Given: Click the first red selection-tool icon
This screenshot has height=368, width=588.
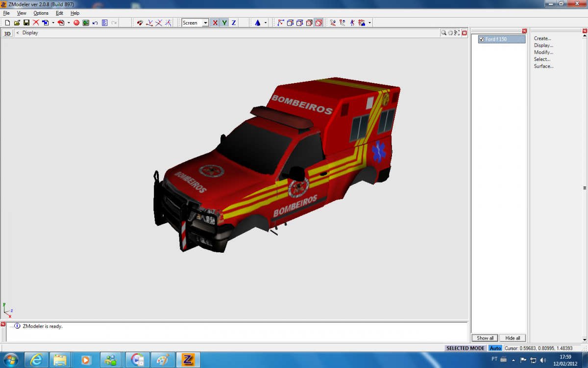Looking at the screenshot, I should tap(333, 23).
